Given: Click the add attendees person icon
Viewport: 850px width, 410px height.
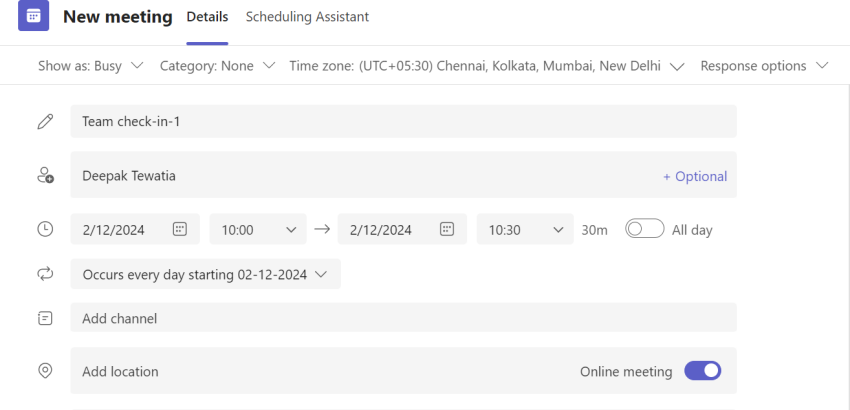Looking at the screenshot, I should coord(45,175).
